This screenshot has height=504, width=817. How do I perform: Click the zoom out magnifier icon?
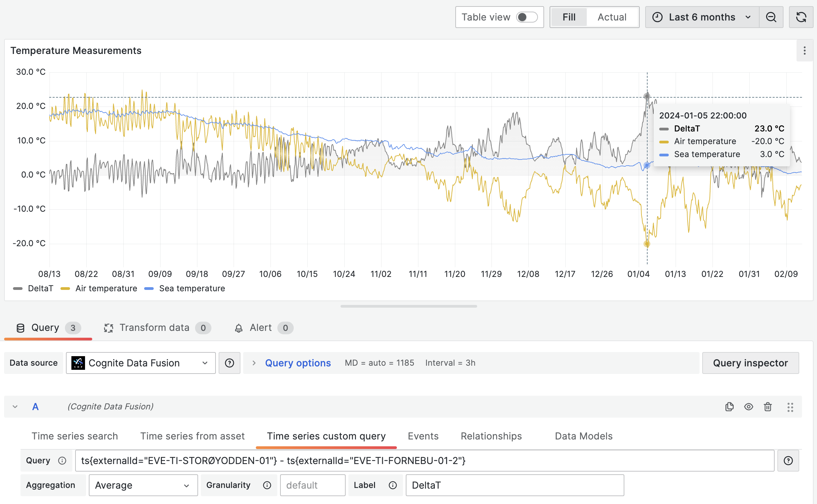tap(772, 16)
